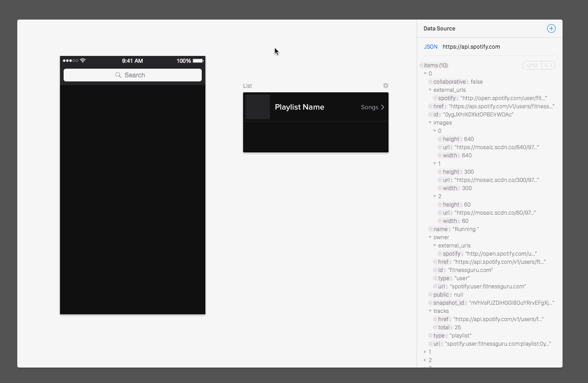Collapse the tracks tree node

pyautogui.click(x=430, y=311)
